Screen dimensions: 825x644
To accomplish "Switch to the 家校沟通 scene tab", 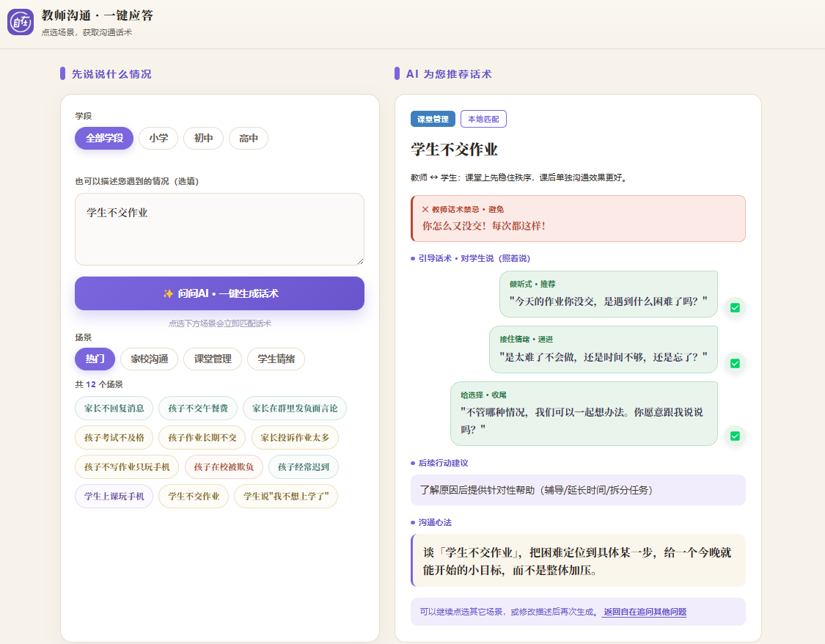I will click(x=150, y=359).
